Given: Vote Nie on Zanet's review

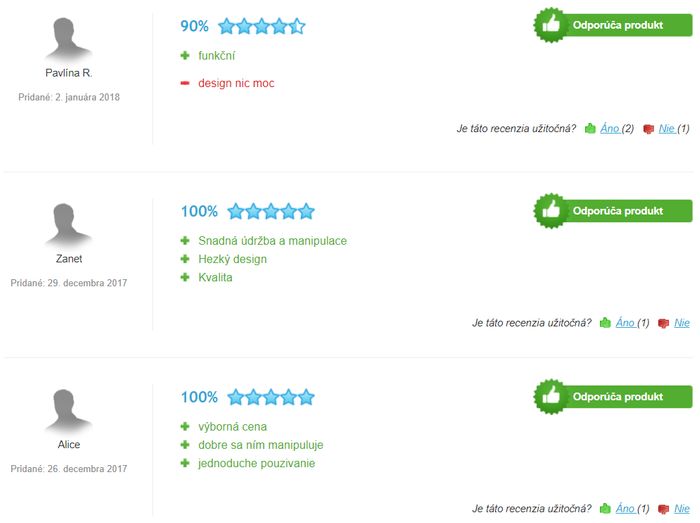Looking at the screenshot, I should tap(682, 323).
